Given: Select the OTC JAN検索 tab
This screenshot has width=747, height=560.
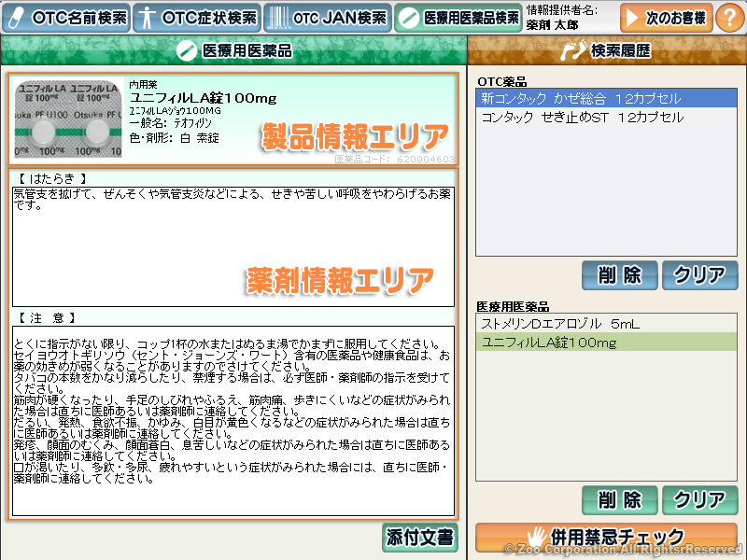Looking at the screenshot, I should click(x=328, y=18).
